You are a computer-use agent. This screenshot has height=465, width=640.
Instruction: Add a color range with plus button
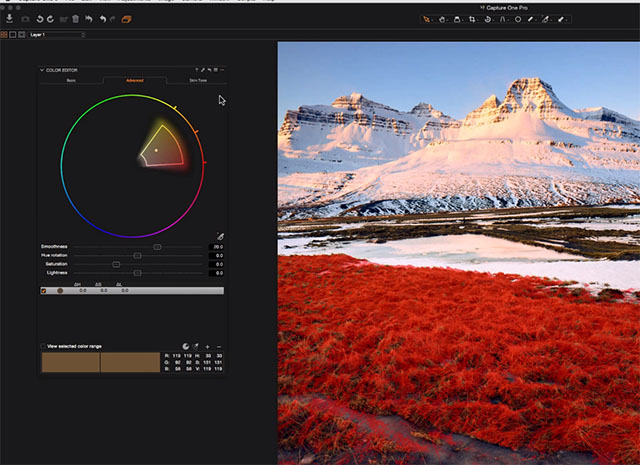207,346
